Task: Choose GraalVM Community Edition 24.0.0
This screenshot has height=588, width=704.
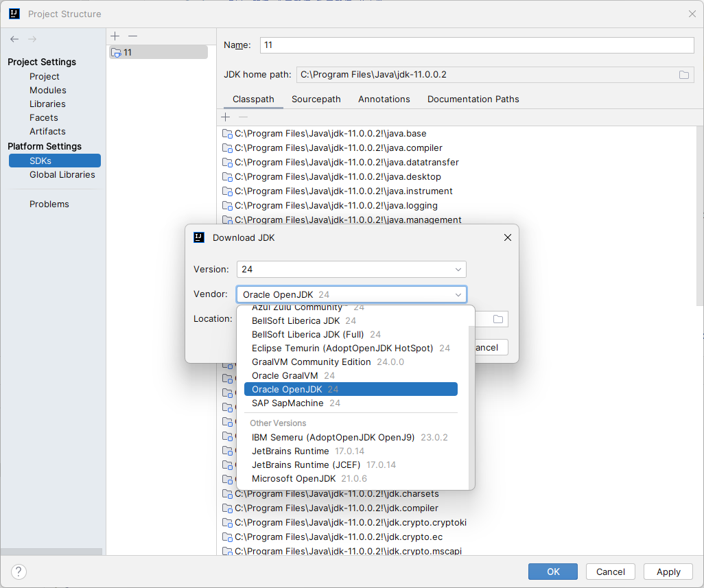Action: [x=351, y=362]
